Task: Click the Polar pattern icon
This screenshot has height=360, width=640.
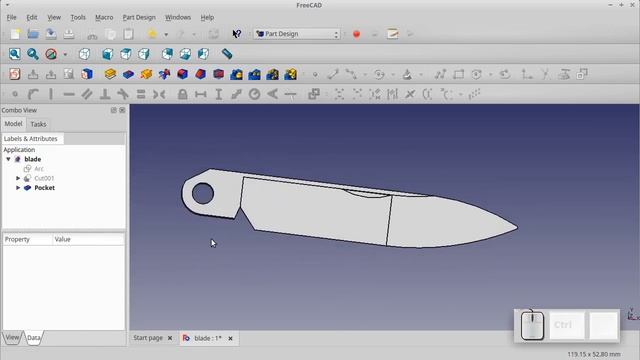Action: pyautogui.click(x=272, y=74)
